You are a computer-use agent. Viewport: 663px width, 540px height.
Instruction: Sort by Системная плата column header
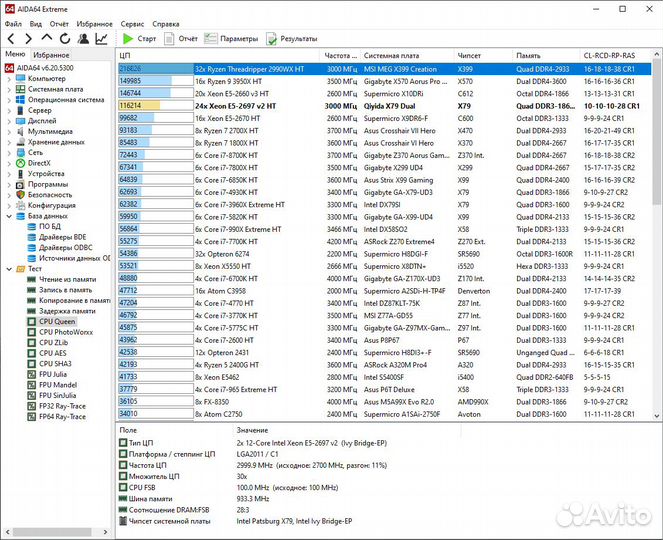coord(408,55)
